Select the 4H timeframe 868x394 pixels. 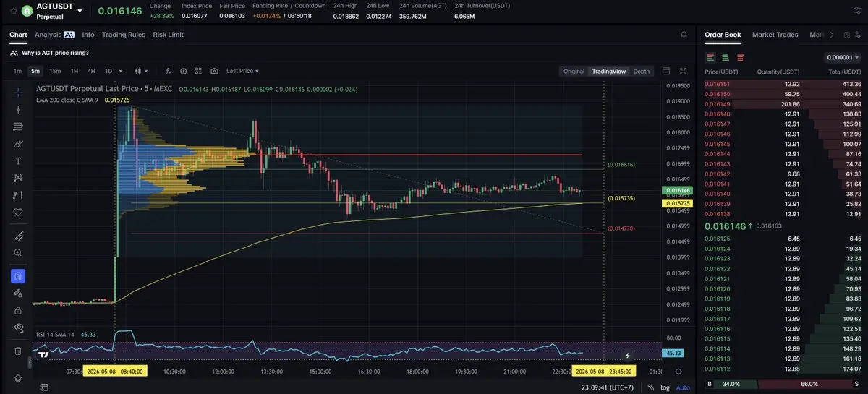pos(91,71)
